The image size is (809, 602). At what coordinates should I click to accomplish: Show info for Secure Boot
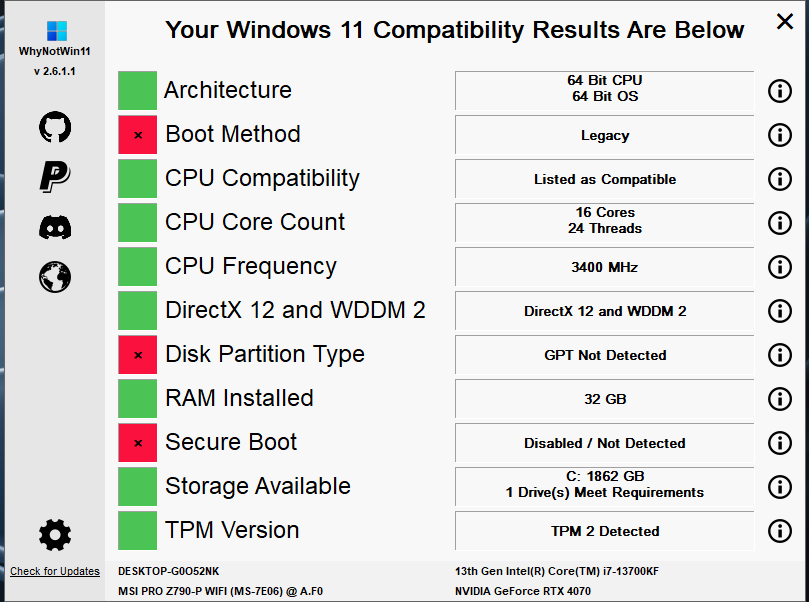(780, 443)
